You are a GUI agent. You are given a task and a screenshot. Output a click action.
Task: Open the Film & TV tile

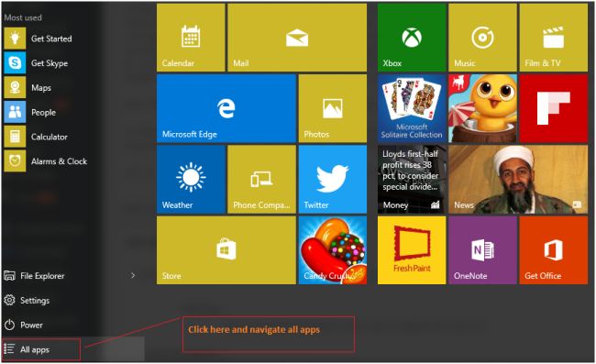tap(554, 38)
